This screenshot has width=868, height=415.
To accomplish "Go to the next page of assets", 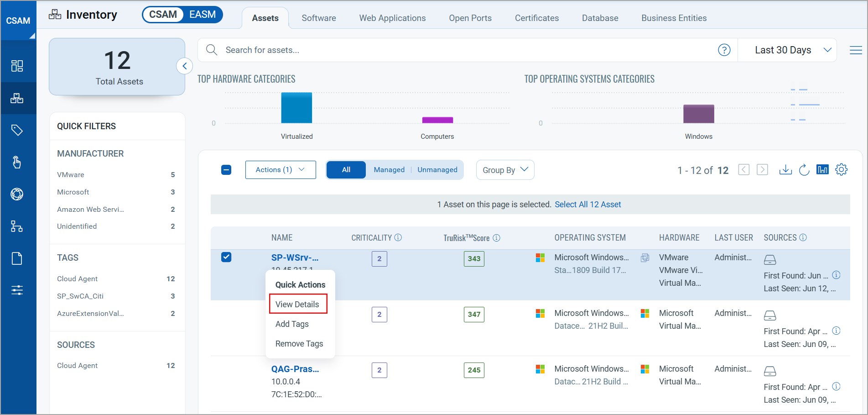I will [x=762, y=170].
